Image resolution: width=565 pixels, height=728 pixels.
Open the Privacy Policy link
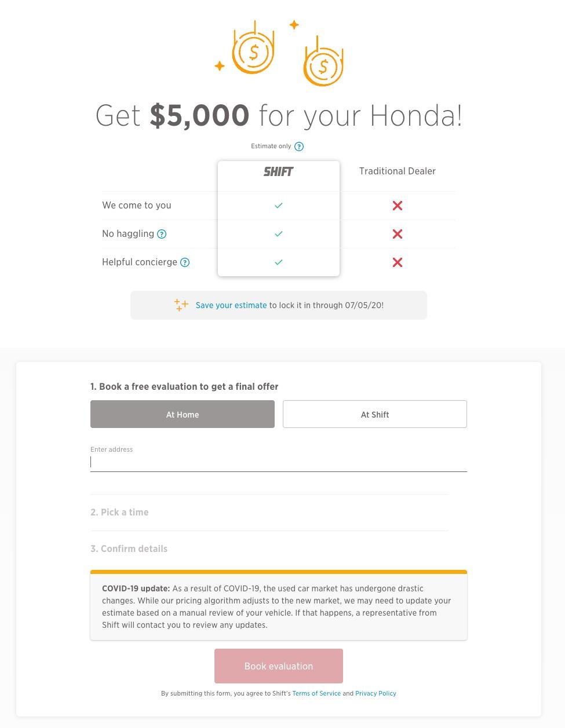click(x=376, y=693)
